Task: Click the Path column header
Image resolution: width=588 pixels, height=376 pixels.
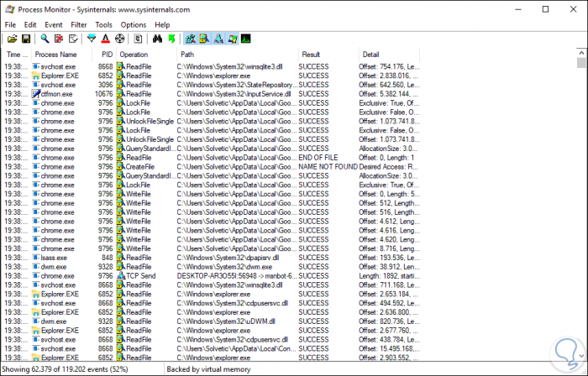Action: click(x=238, y=55)
